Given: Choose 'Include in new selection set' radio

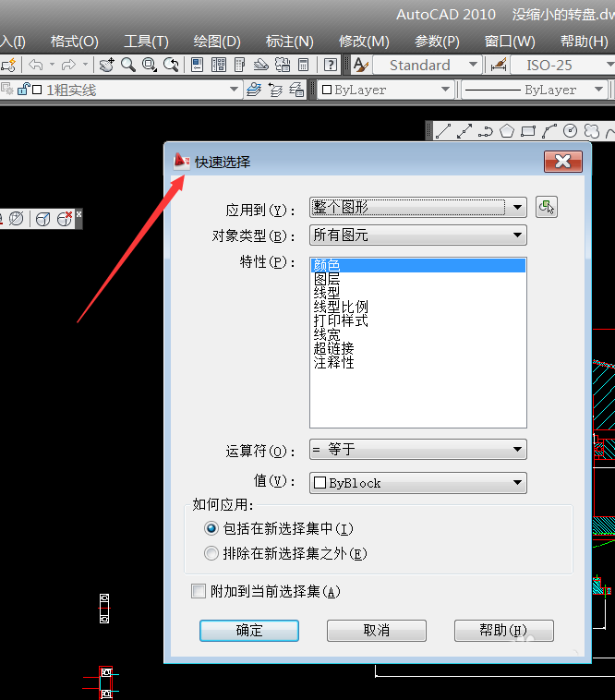Looking at the screenshot, I should tap(211, 528).
